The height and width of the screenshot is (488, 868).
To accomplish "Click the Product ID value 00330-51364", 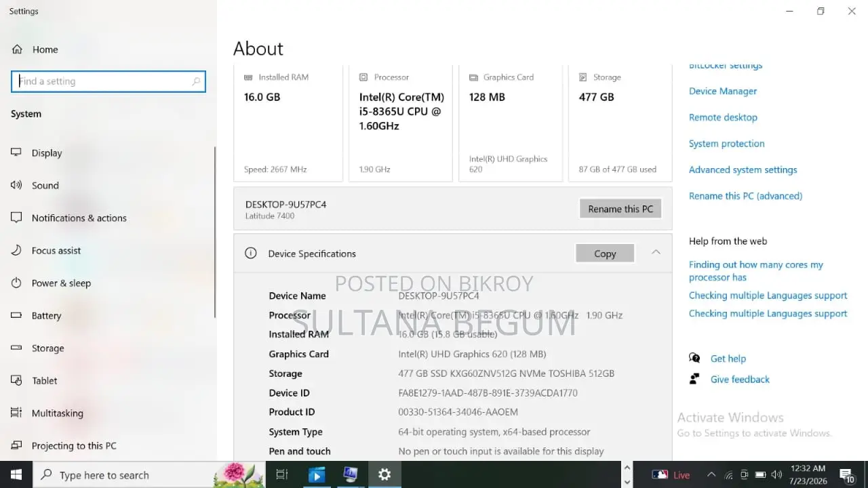I will click(x=458, y=411).
